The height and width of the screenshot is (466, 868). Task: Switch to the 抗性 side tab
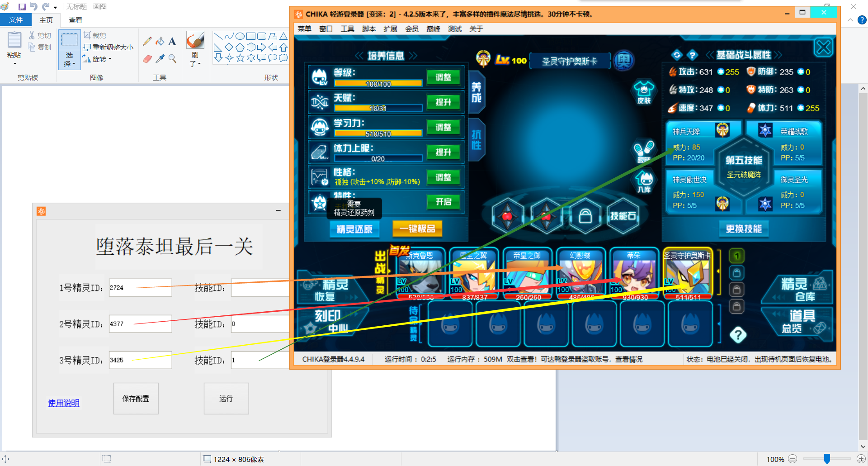pos(476,140)
